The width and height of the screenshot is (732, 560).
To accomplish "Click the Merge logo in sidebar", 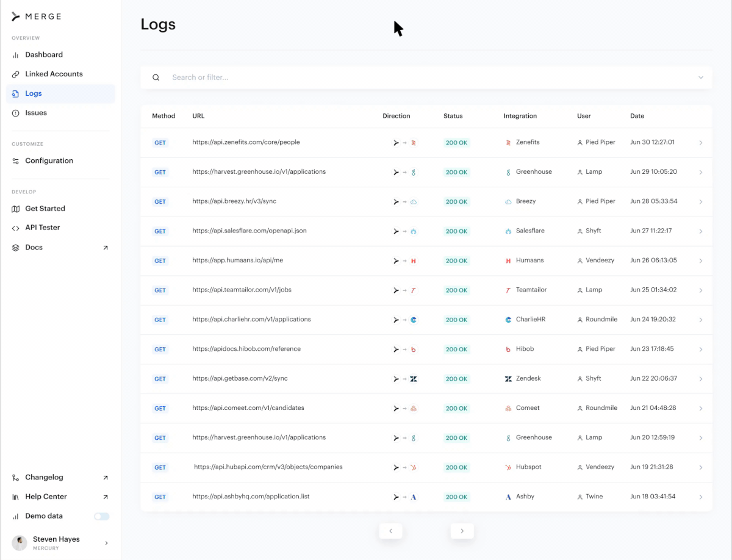I will 37,16.
